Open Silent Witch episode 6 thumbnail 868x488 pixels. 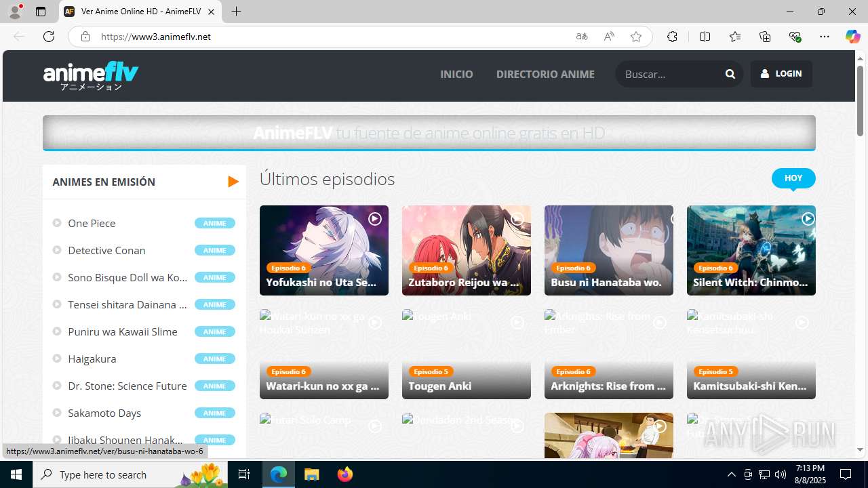751,250
